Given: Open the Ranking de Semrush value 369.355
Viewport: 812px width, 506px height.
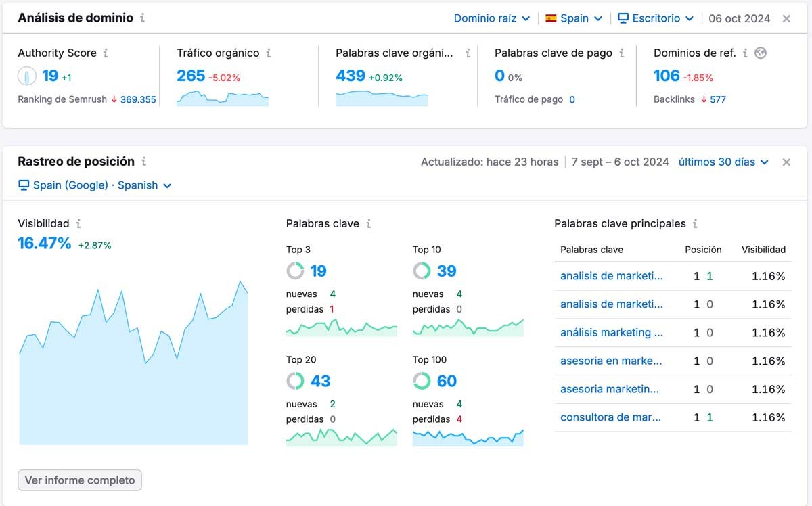Looking at the screenshot, I should coord(138,99).
